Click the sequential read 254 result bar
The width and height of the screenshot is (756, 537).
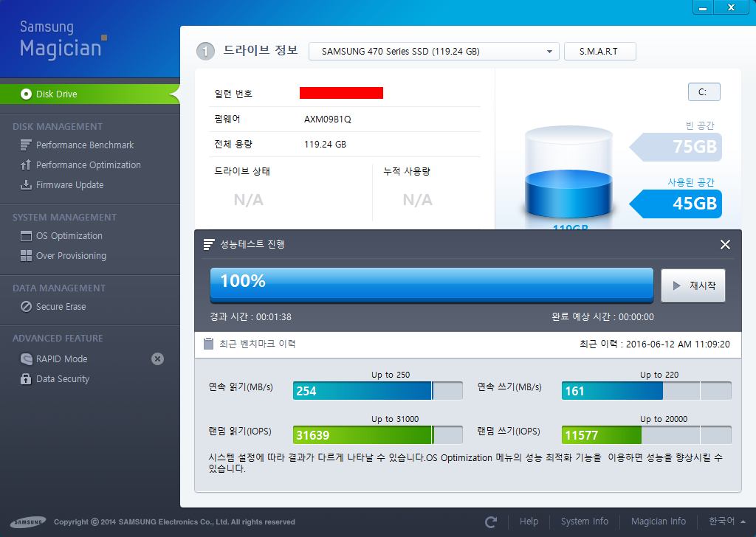tap(377, 391)
